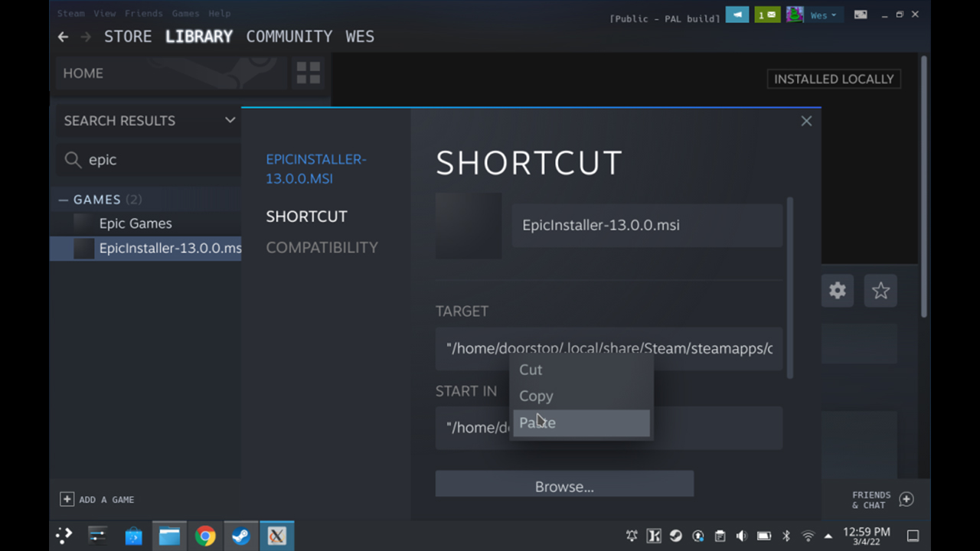Show hidden system tray icons arrow
This screenshot has height=551, width=980.
click(828, 536)
